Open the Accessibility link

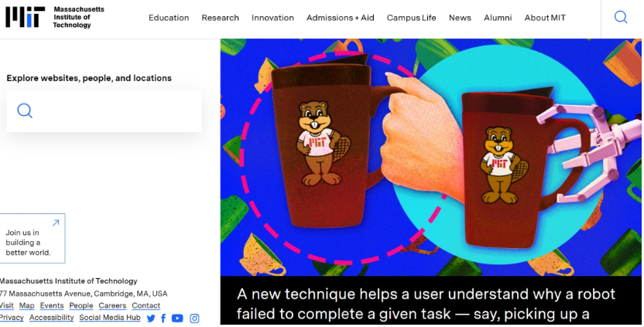[x=51, y=318]
